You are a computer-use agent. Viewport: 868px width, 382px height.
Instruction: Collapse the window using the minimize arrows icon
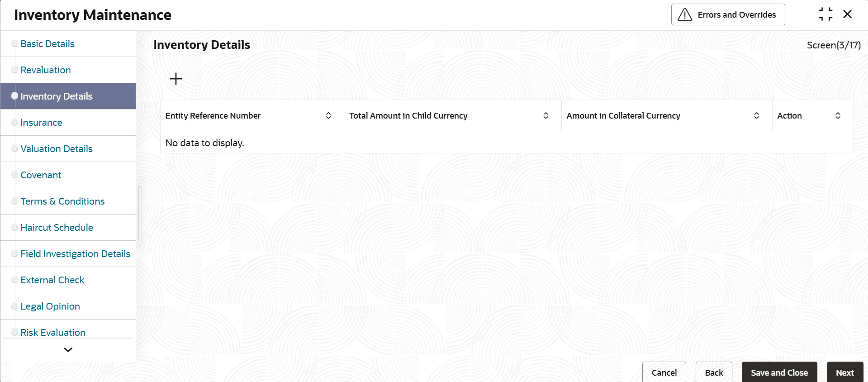pyautogui.click(x=825, y=14)
